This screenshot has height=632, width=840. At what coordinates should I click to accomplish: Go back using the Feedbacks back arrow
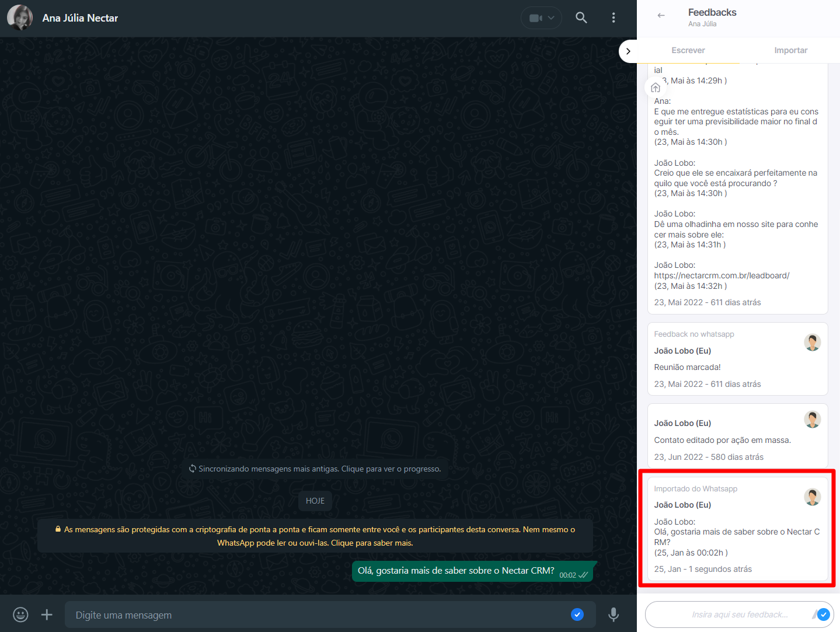point(661,15)
